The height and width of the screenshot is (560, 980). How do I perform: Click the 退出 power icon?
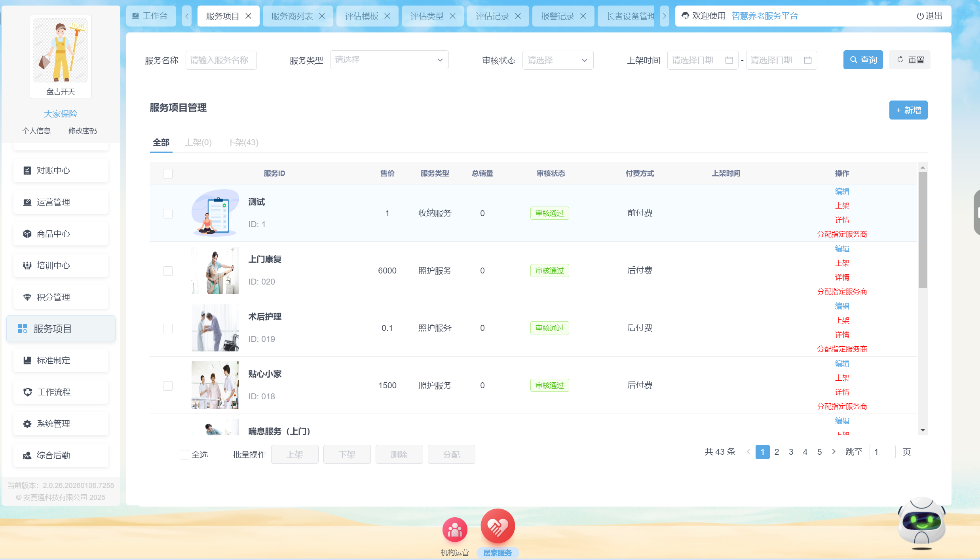[920, 16]
